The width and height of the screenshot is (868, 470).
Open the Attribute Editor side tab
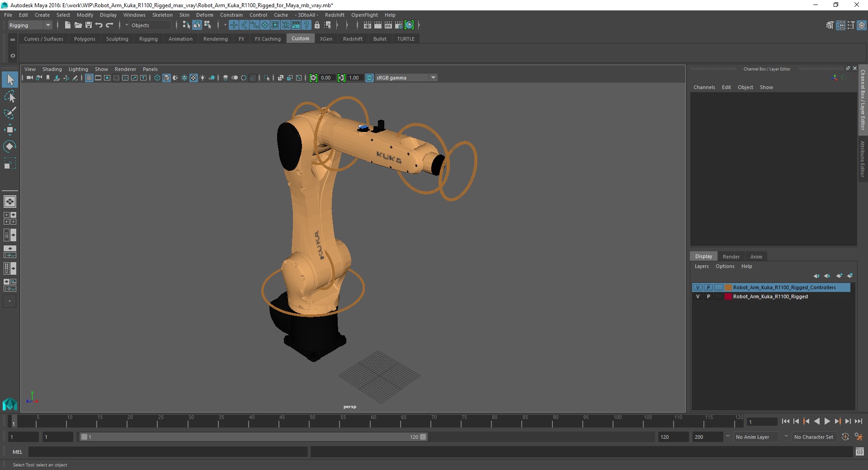click(863, 159)
